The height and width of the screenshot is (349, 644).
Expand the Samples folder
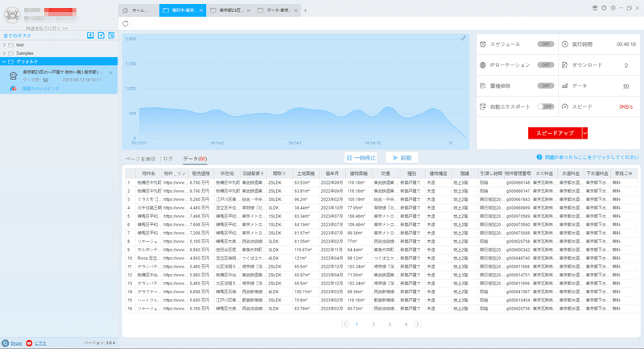(4, 53)
